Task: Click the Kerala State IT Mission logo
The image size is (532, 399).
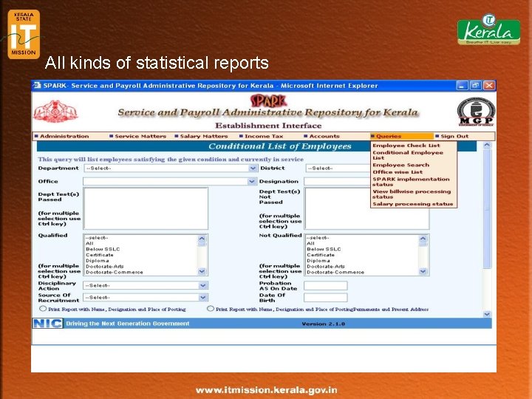Action: [x=24, y=34]
